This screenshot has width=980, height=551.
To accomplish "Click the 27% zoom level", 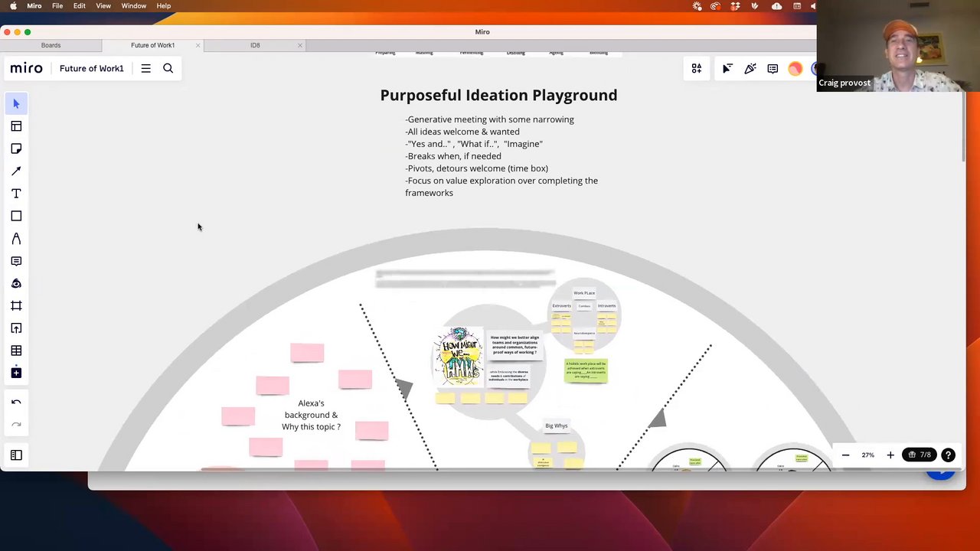I will pyautogui.click(x=867, y=455).
